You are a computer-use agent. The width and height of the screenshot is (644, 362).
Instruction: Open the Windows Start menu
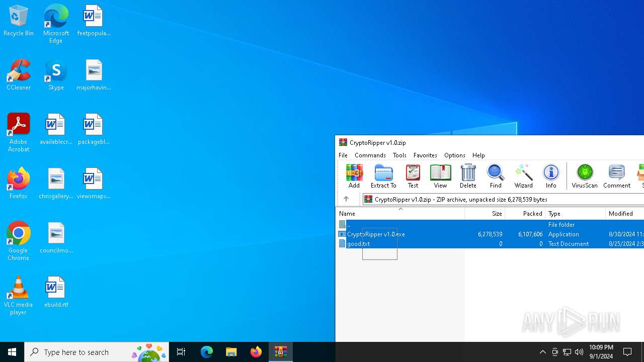[12, 352]
